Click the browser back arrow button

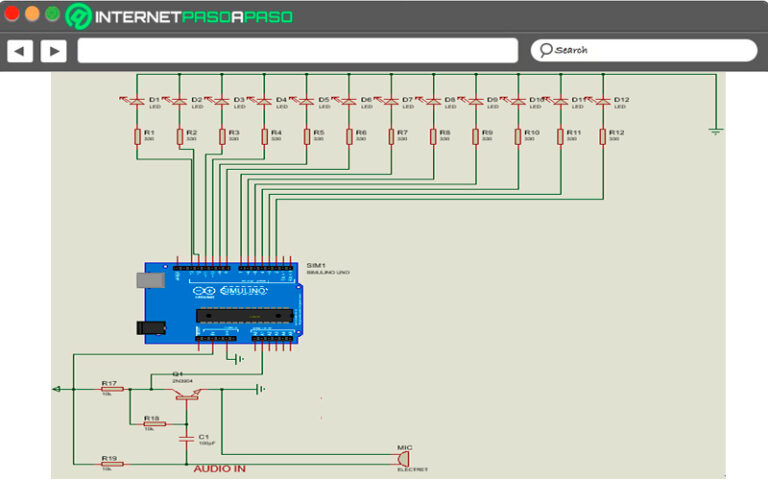[20, 51]
